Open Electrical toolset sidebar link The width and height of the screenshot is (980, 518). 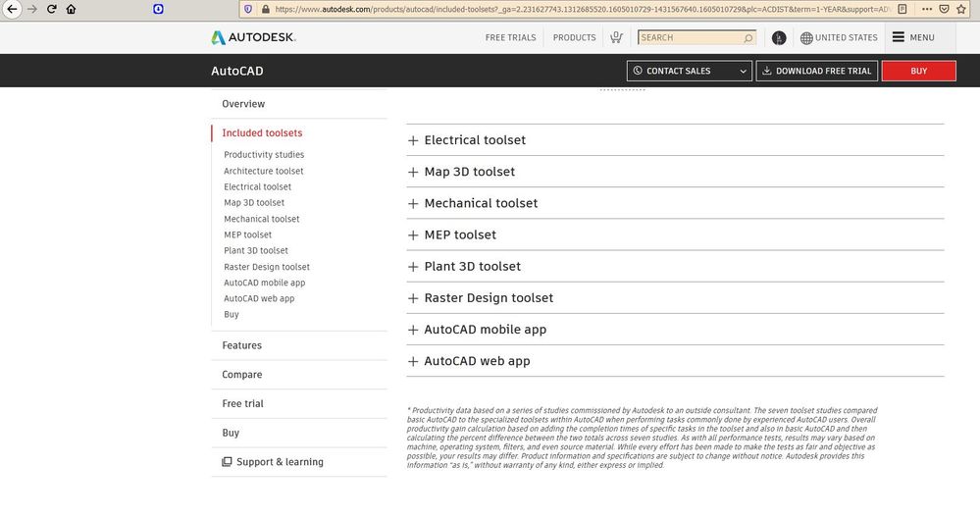tap(257, 186)
